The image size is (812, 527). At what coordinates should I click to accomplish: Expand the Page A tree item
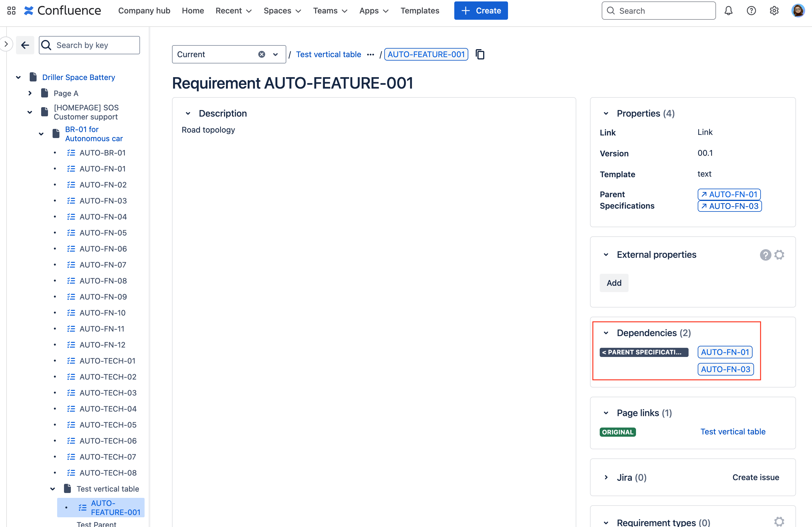30,93
